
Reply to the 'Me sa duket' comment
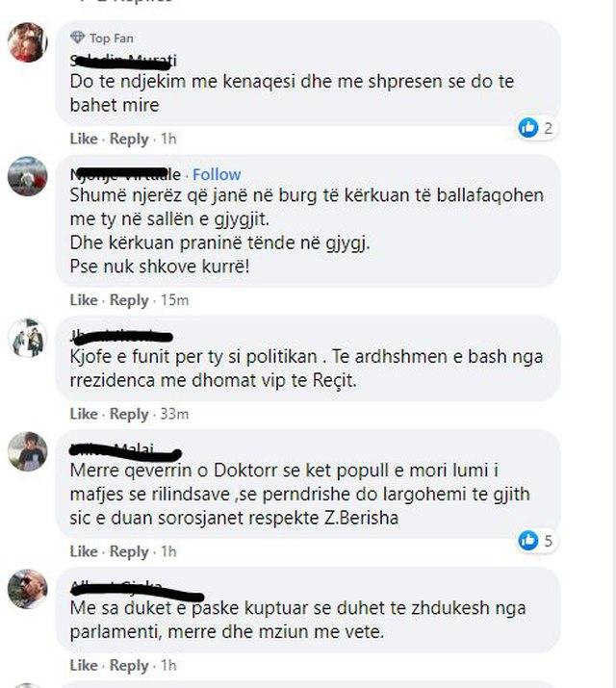129,665
